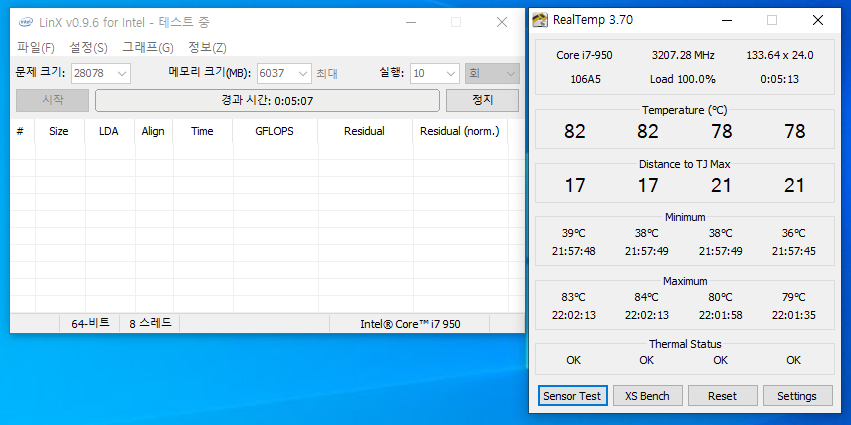Viewport: 851px width, 425px height.
Task: Click the 시작 start button in LinX
Action: pyautogui.click(x=53, y=100)
